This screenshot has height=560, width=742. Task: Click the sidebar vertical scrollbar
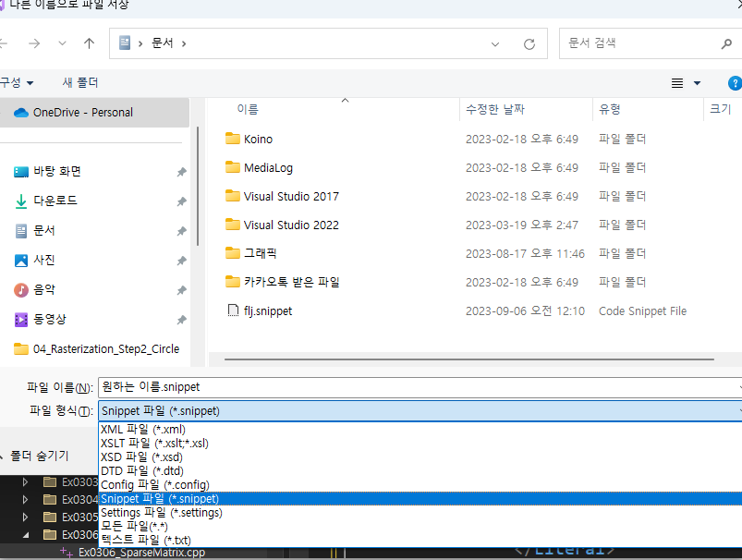[198, 186]
